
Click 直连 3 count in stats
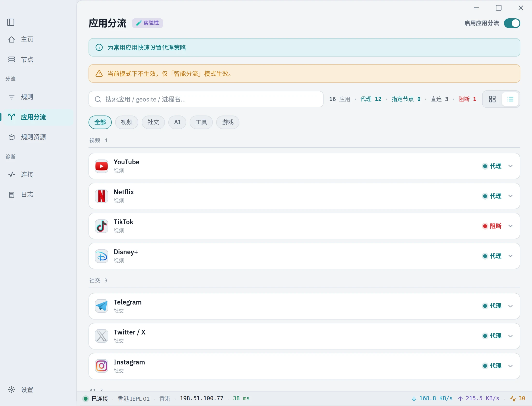coord(439,99)
